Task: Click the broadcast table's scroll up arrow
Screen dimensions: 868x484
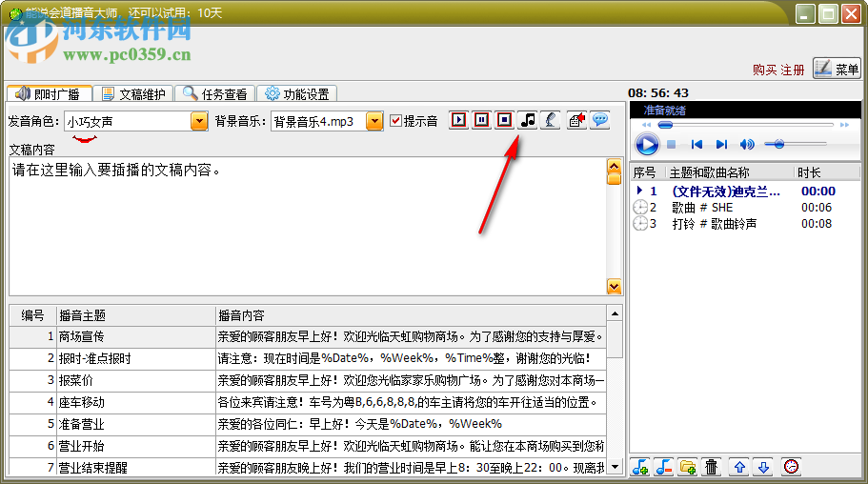Action: tap(615, 314)
